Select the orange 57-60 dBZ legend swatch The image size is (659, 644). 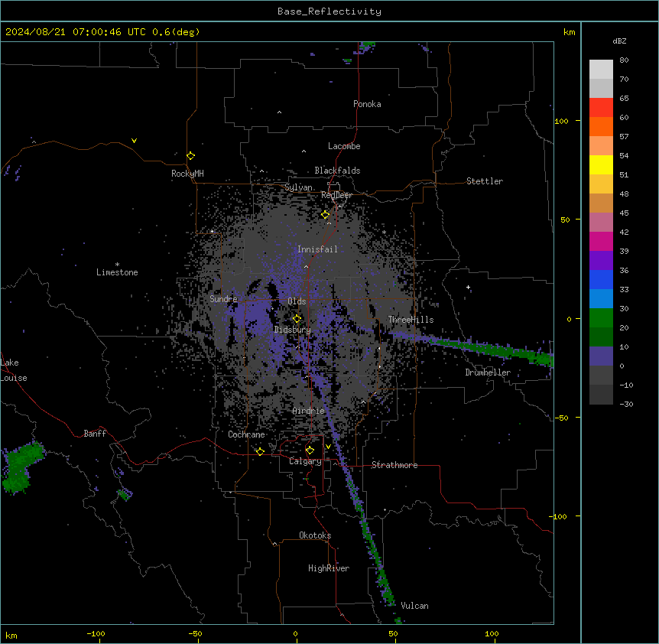tap(601, 126)
